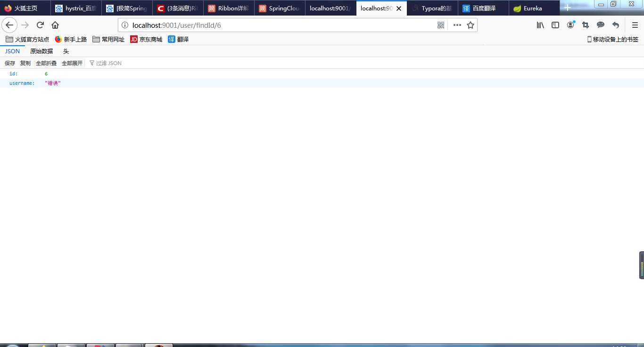Switch to 百度翻译 tab

(x=483, y=8)
